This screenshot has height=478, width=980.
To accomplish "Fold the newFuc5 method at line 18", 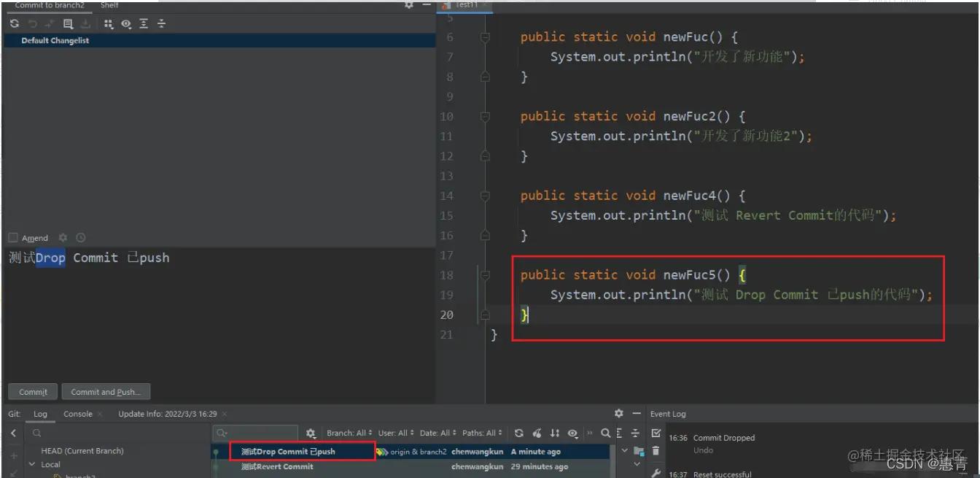I will [485, 275].
